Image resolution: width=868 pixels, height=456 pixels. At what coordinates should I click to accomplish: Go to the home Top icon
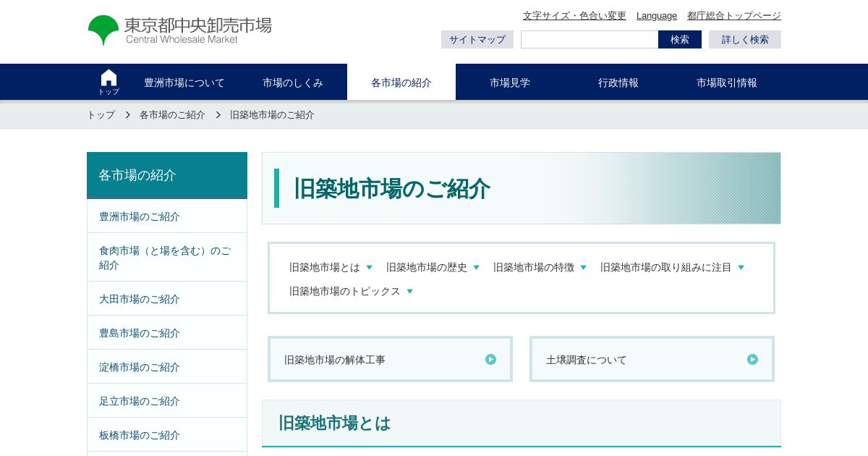[x=109, y=82]
